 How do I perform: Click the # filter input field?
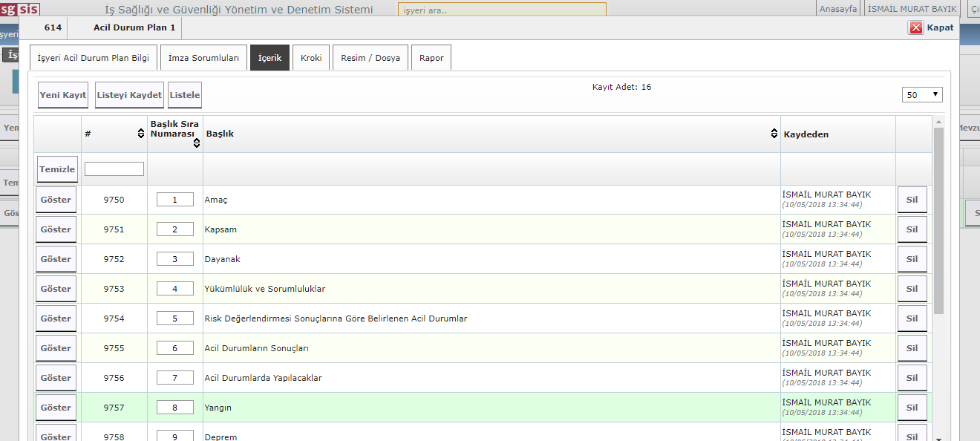(114, 169)
